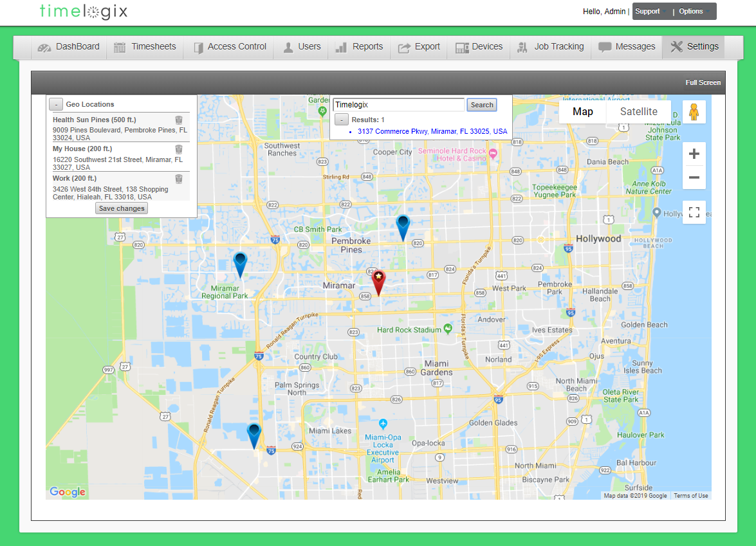Viewport: 756px width, 546px height.
Task: Go to the Job Tracking tab
Action: [x=550, y=47]
